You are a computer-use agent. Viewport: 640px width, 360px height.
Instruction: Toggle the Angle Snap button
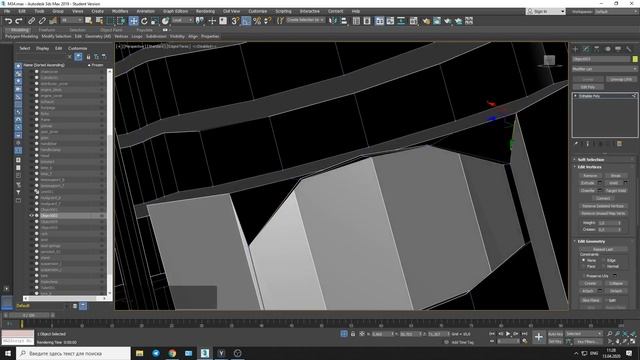tap(246, 21)
